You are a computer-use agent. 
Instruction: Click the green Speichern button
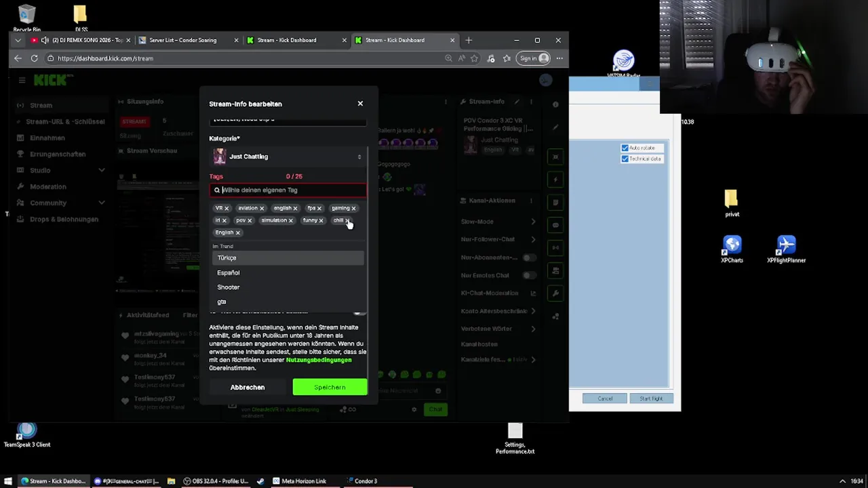[x=330, y=387]
